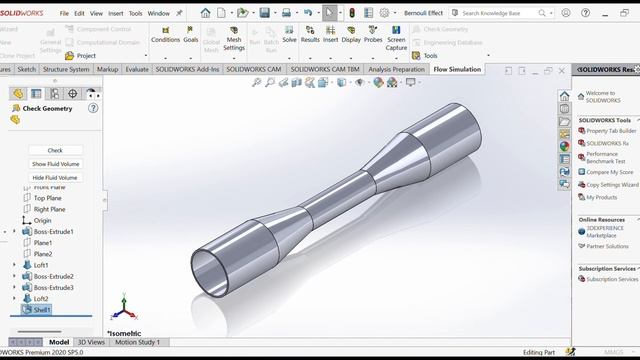Click Zoom to Fit icon in view toolbar
Image resolution: width=640 pixels, height=360 pixels.
pos(256,82)
